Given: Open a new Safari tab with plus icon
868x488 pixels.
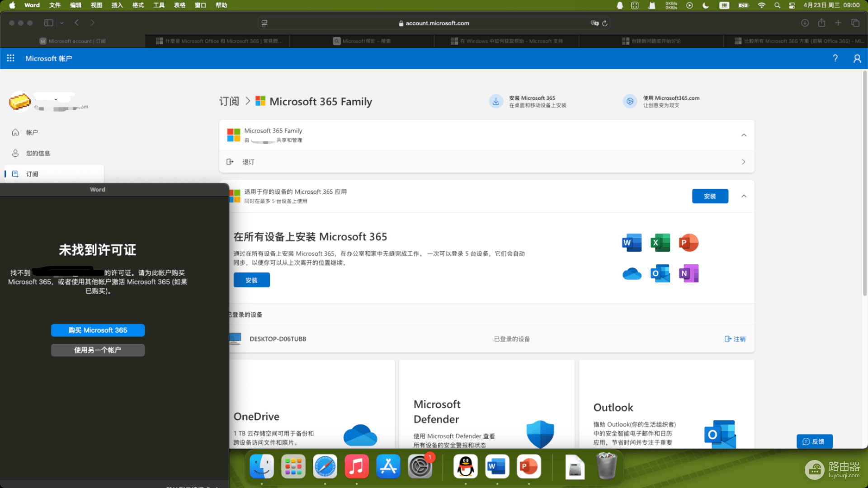Looking at the screenshot, I should [838, 23].
